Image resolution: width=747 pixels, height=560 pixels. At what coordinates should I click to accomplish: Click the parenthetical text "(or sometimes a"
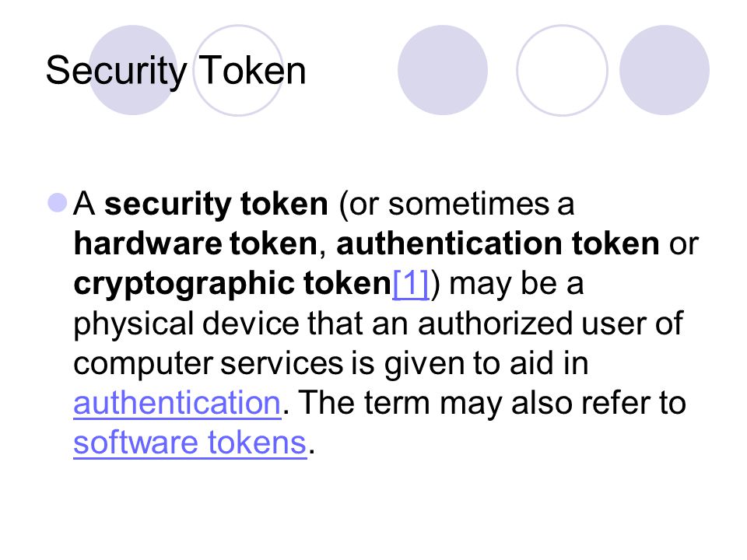click(x=457, y=205)
